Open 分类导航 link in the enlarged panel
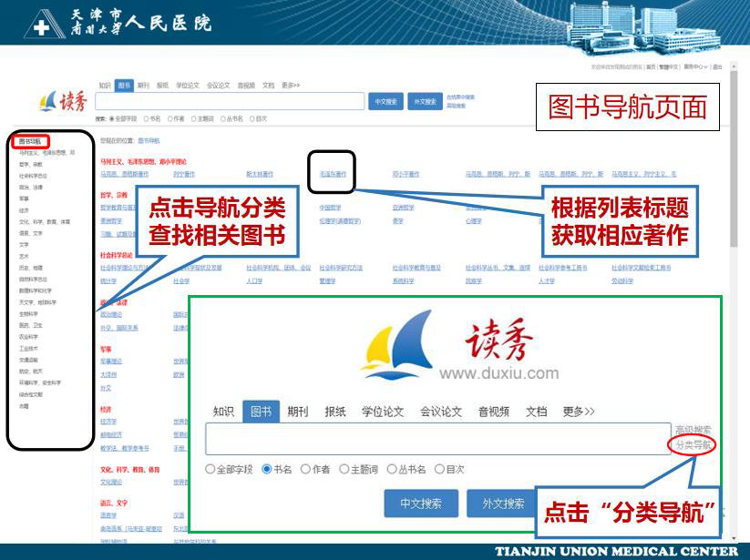 [x=693, y=445]
